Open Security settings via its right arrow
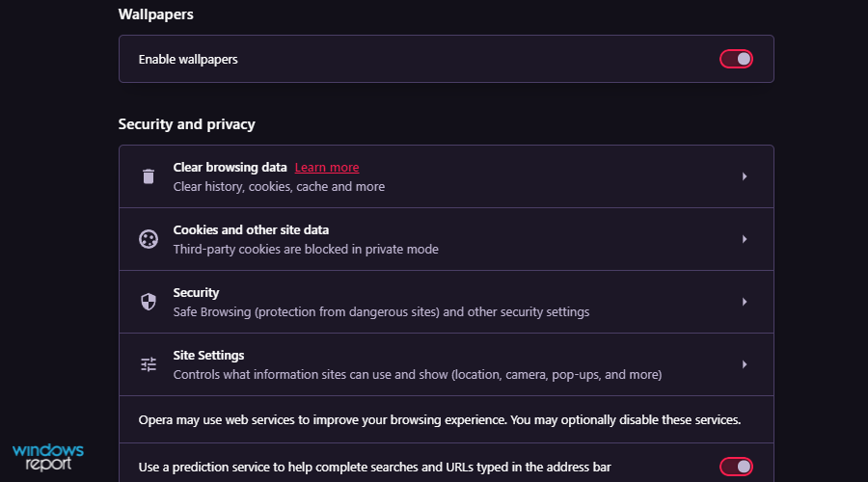The image size is (868, 482). (x=745, y=302)
